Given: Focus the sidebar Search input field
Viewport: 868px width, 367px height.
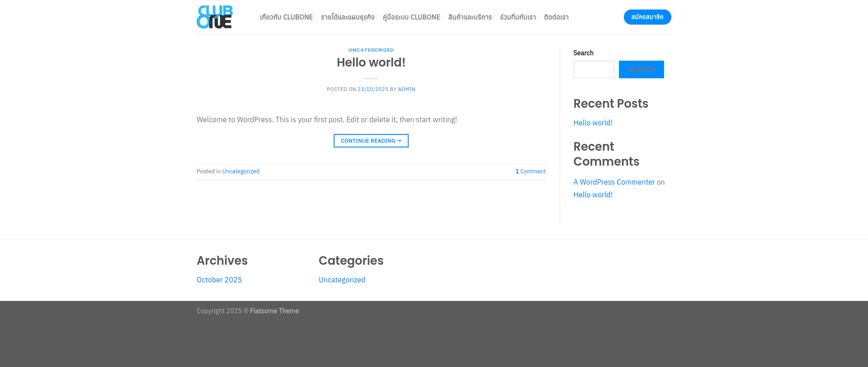Looking at the screenshot, I should pos(594,70).
